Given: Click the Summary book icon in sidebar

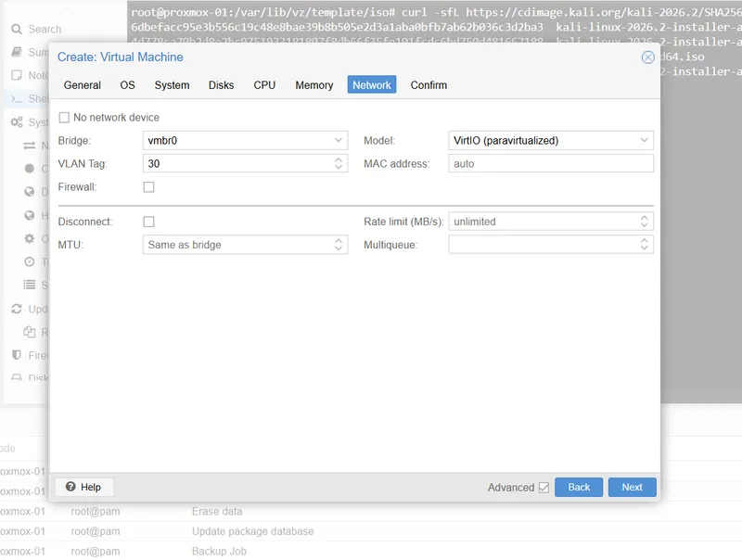Looking at the screenshot, I should click(17, 52).
